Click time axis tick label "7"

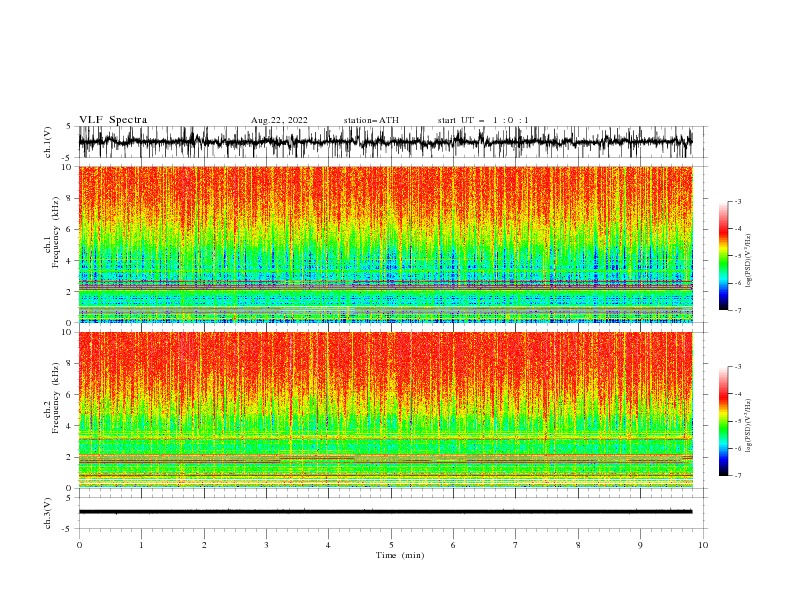(x=516, y=545)
